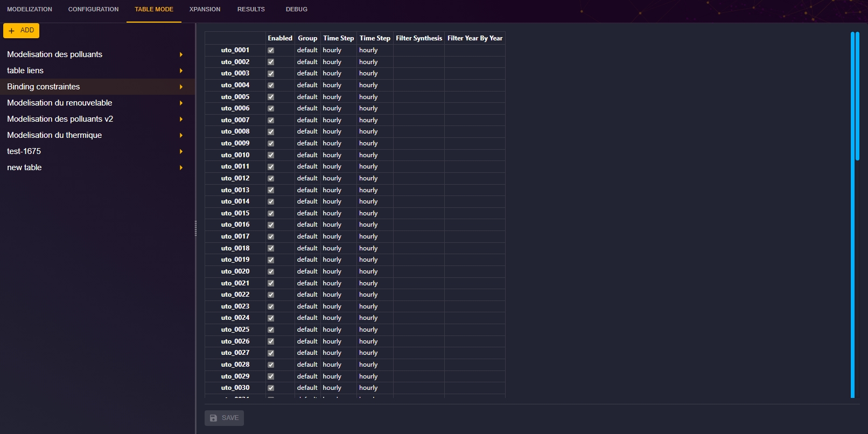The height and width of the screenshot is (434, 868).
Task: Select Modelisation des polluants v2 entry
Action: [97, 119]
